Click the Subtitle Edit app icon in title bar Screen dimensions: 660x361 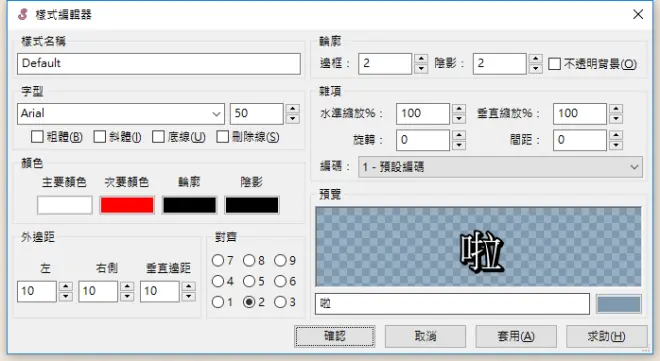pyautogui.click(x=23, y=15)
